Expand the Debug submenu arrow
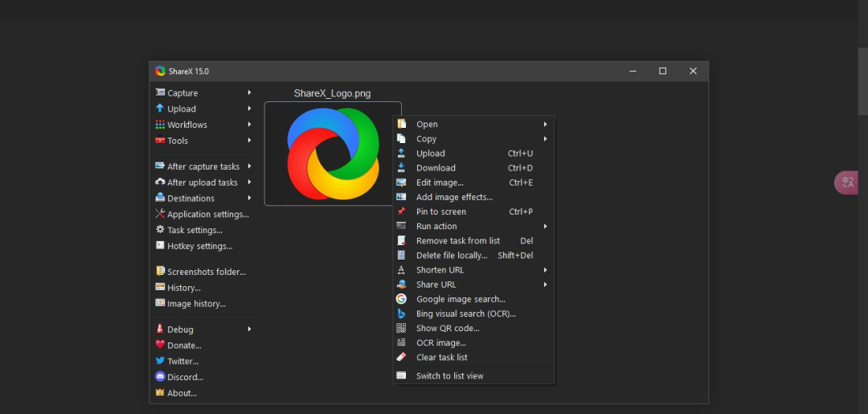868x414 pixels. coord(250,329)
